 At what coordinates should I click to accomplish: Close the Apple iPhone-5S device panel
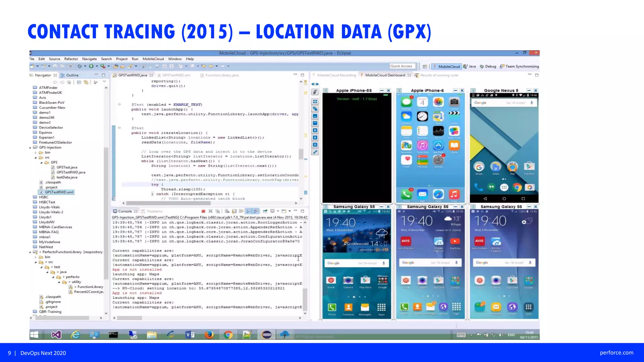tap(388, 90)
